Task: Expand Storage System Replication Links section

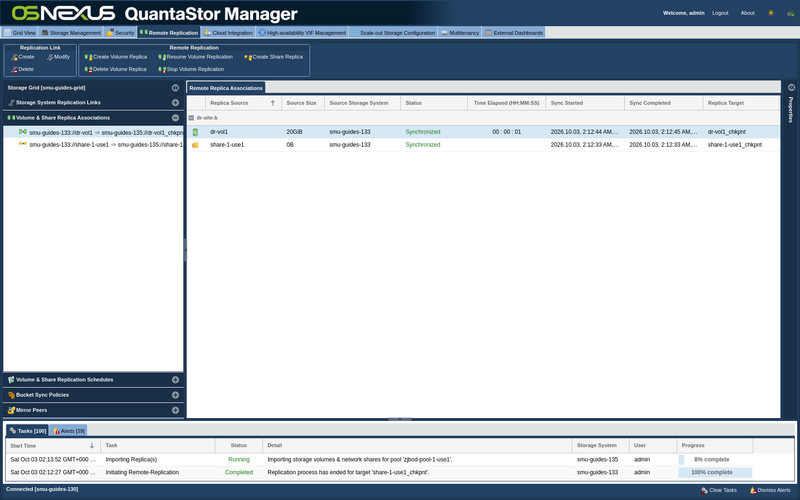Action: pos(176,103)
